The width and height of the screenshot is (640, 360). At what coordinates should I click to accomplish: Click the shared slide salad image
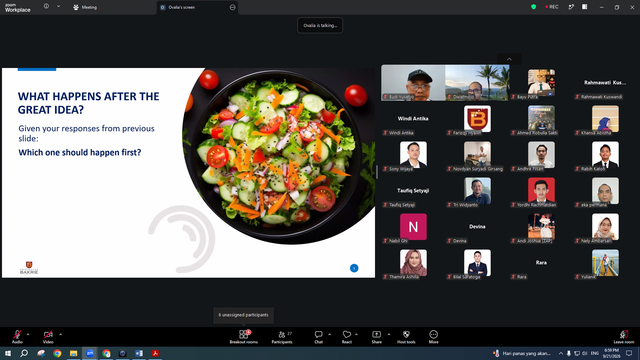[278, 156]
